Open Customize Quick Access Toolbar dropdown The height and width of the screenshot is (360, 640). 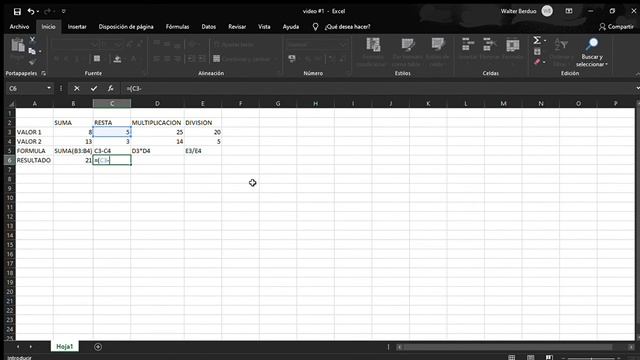pos(64,11)
